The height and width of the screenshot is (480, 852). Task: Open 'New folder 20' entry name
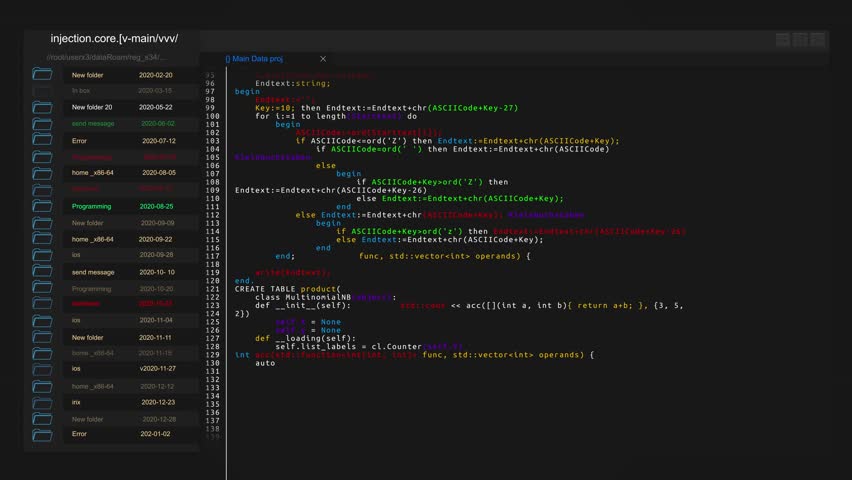(92, 107)
